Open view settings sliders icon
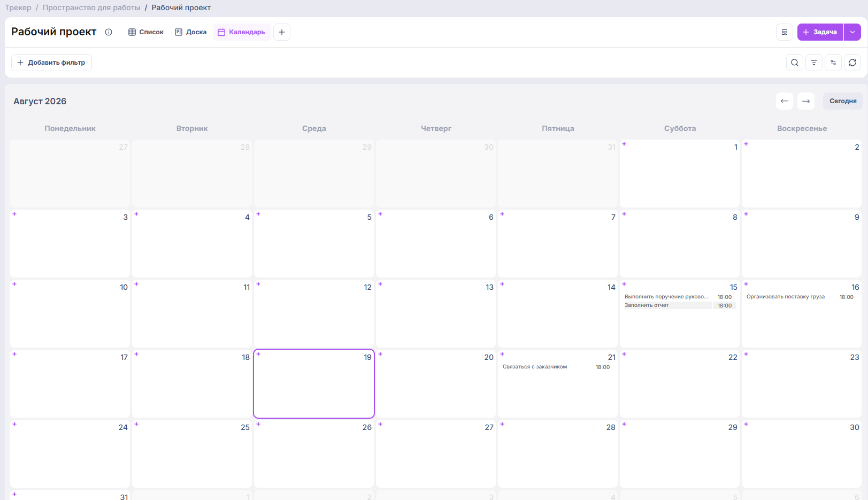Screen dimensions: 868x500 833,63
